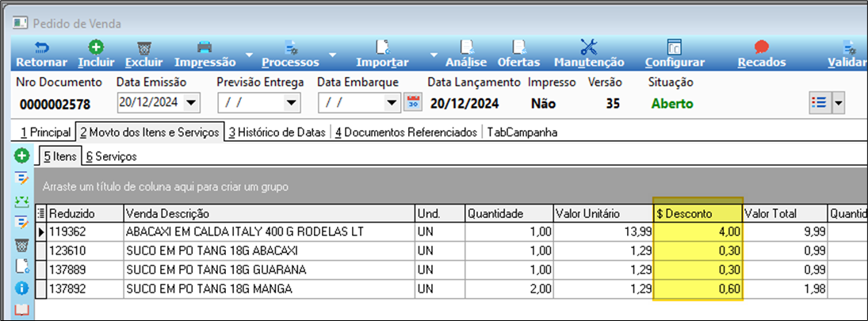Switch to the TabCampanha tab
Image resolution: width=868 pixels, height=321 pixels.
coord(522,133)
